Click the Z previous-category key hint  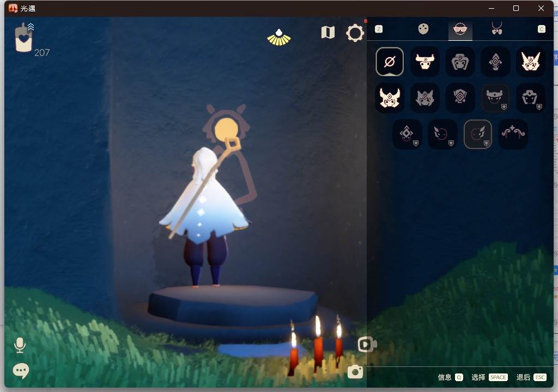379,29
